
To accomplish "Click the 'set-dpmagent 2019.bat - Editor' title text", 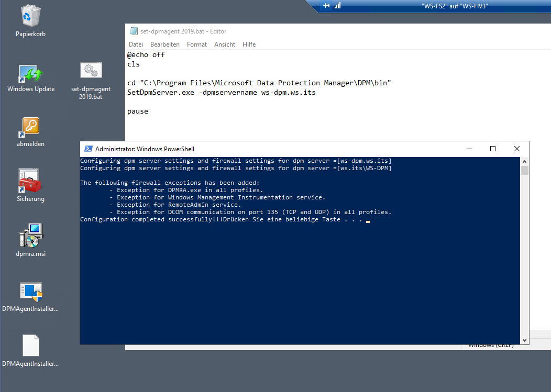I will pyautogui.click(x=183, y=31).
